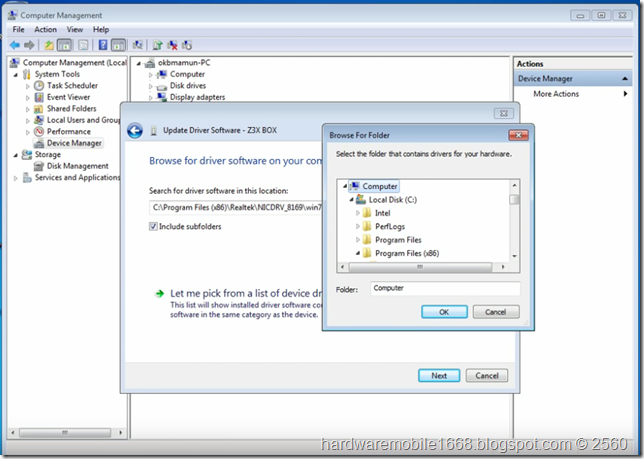Click Cancel in the Update Driver wizard
The height and width of the screenshot is (459, 644).
[487, 376]
